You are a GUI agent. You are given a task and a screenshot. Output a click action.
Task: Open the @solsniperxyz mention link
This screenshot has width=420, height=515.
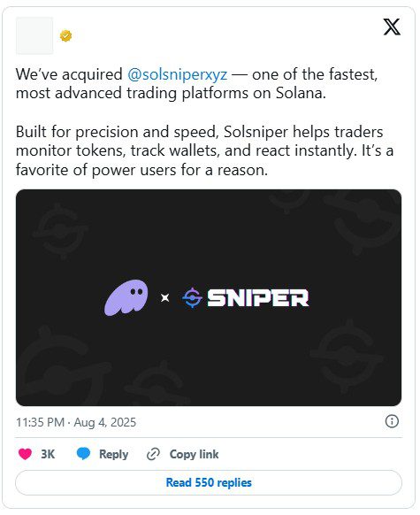177,74
